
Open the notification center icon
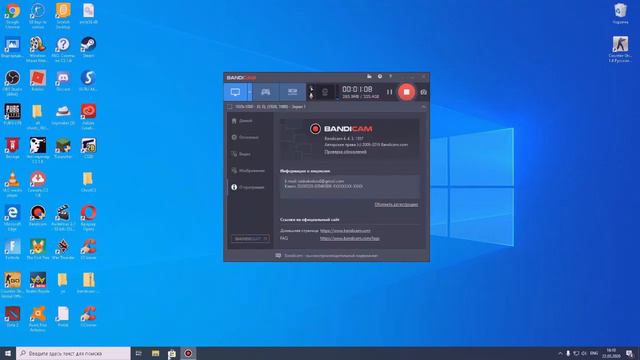[630, 353]
